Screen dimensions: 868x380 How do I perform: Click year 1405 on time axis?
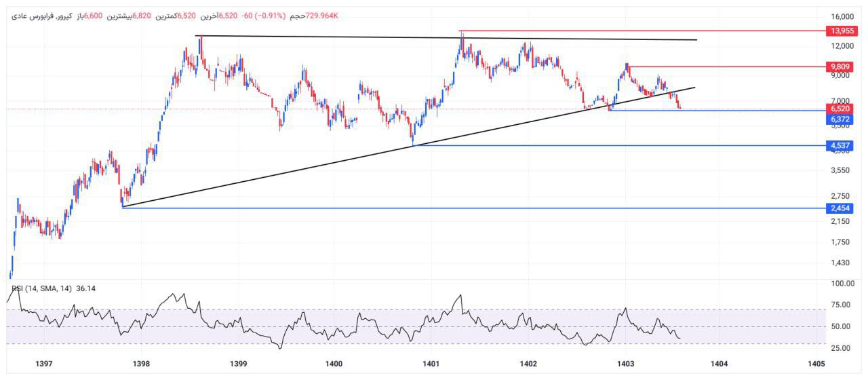[816, 364]
